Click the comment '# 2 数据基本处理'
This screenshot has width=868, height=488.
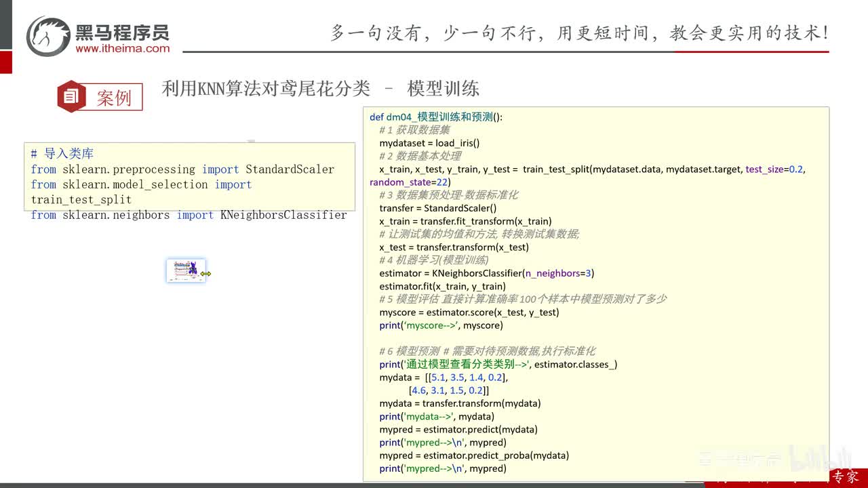coord(420,156)
